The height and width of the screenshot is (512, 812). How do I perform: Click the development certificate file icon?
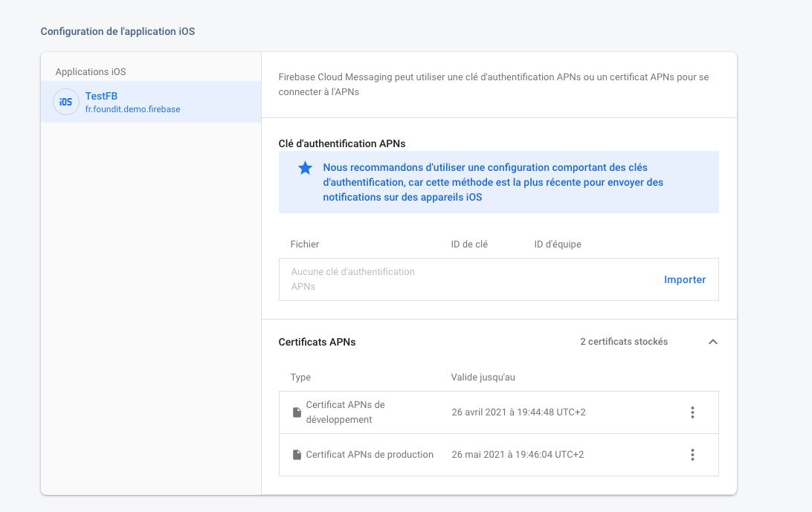[x=297, y=412]
